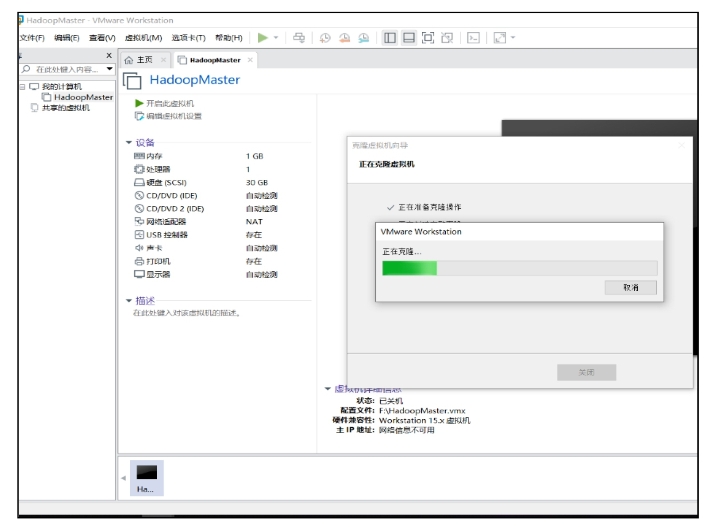Close the HadoopMaster tab
This screenshot has width=718, height=527.
pyautogui.click(x=250, y=60)
